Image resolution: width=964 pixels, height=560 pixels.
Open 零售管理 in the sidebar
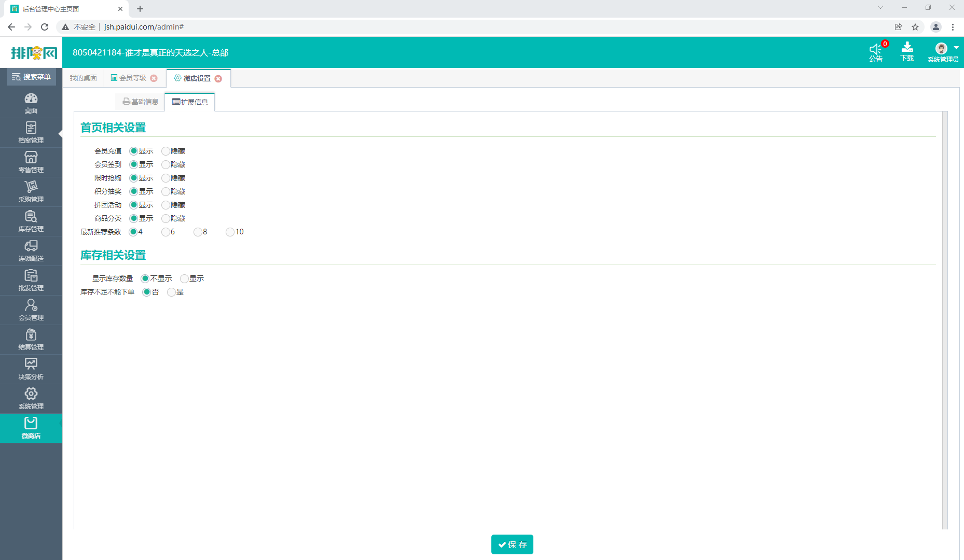(31, 162)
